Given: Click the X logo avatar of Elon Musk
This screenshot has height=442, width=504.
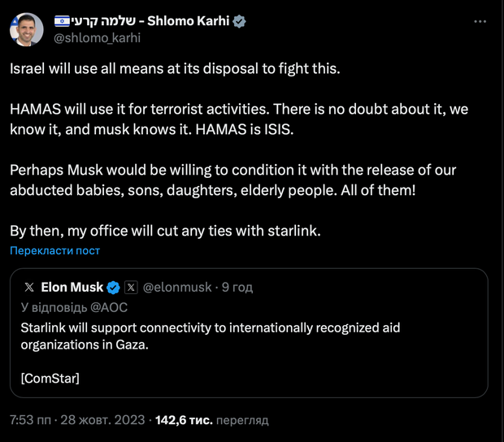Looking at the screenshot, I should [x=29, y=287].
